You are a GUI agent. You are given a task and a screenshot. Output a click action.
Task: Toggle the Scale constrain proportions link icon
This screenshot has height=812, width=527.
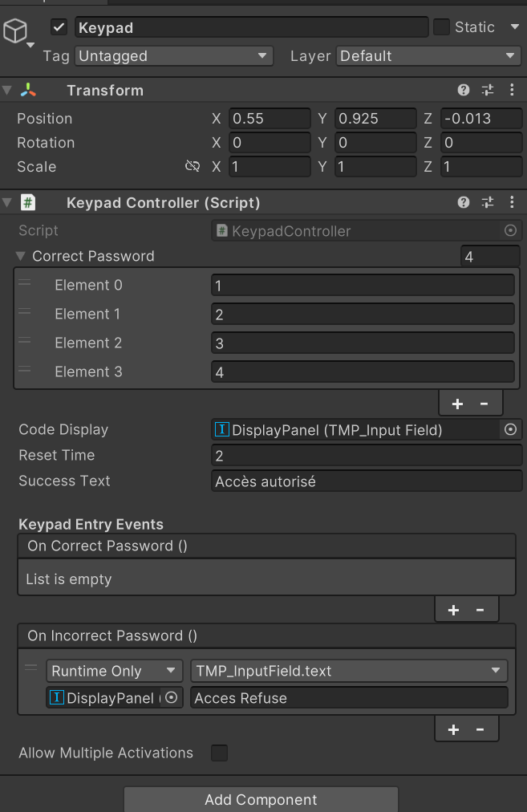192,167
